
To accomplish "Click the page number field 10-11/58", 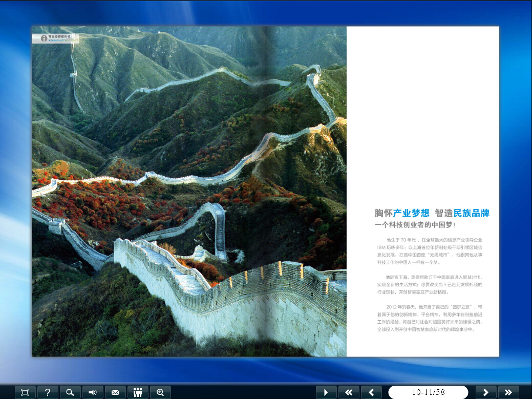I will (428, 392).
